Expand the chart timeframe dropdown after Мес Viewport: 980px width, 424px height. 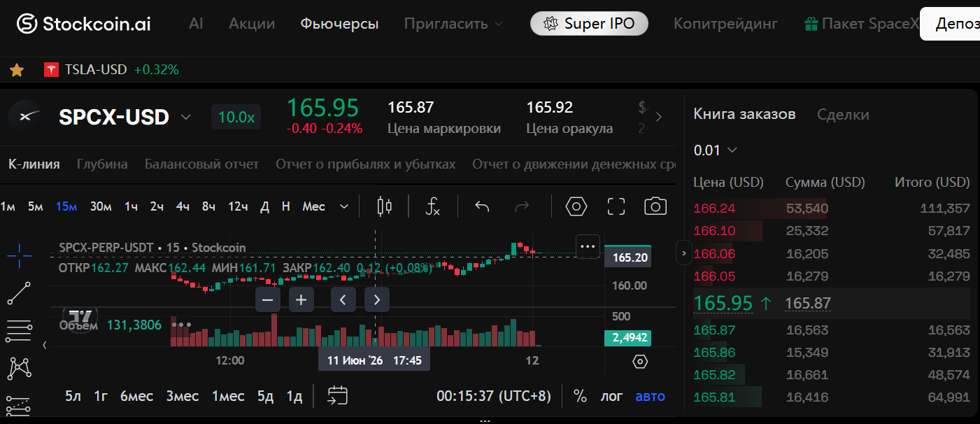tap(344, 206)
